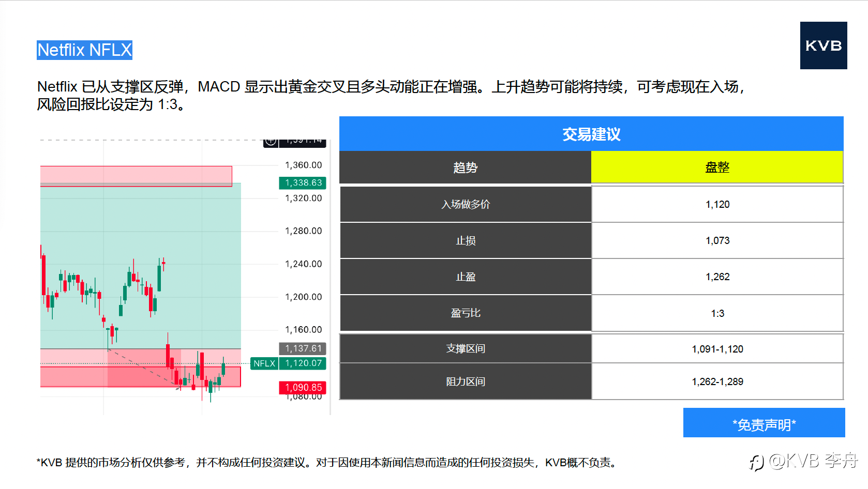
Task: Select the take profit value 1,262
Action: (x=717, y=277)
